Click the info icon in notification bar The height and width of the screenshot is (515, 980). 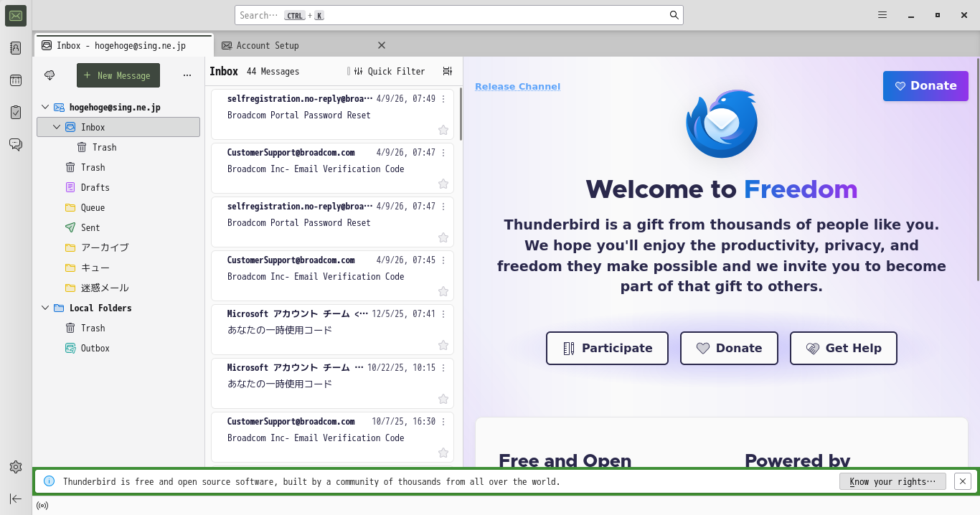coord(50,481)
